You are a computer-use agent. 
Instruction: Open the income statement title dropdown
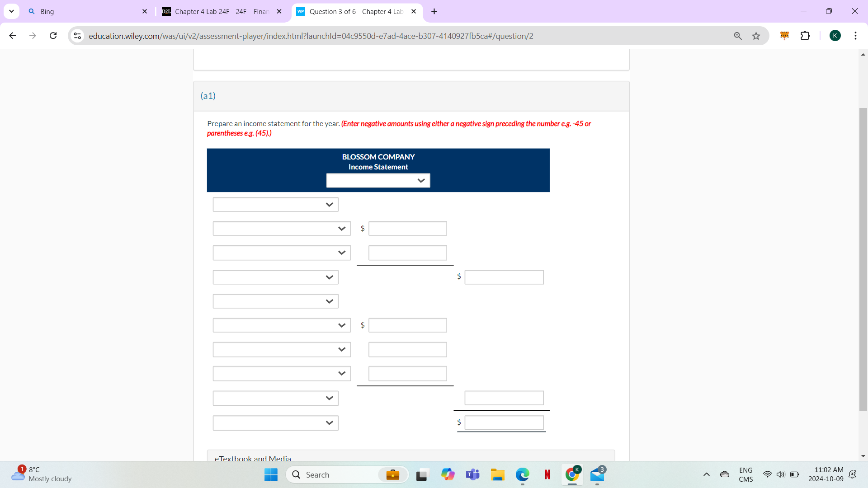point(378,180)
